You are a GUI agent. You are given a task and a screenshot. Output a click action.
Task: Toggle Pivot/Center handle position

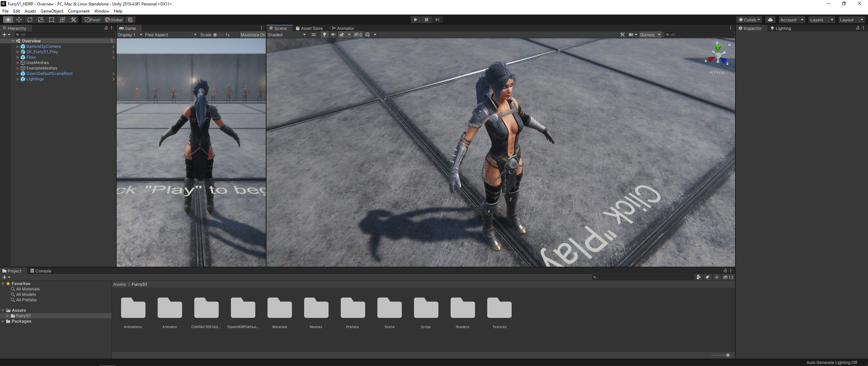pos(92,20)
